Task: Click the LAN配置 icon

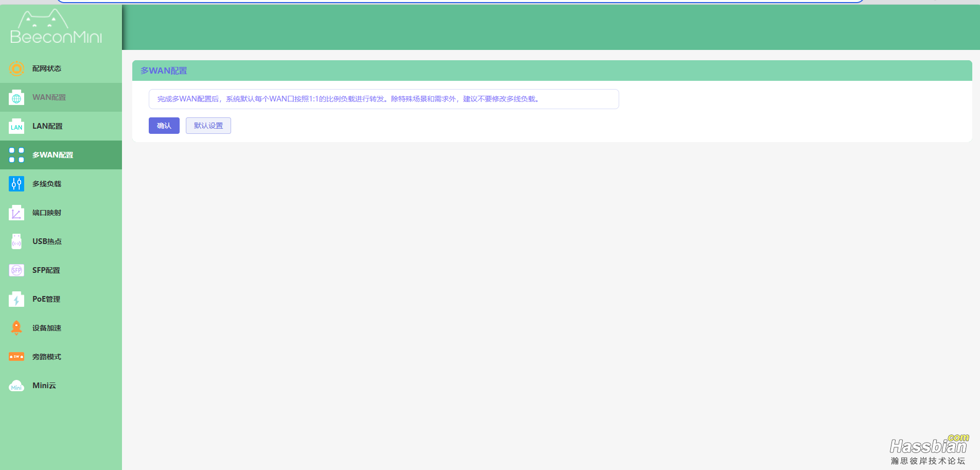Action: tap(16, 126)
